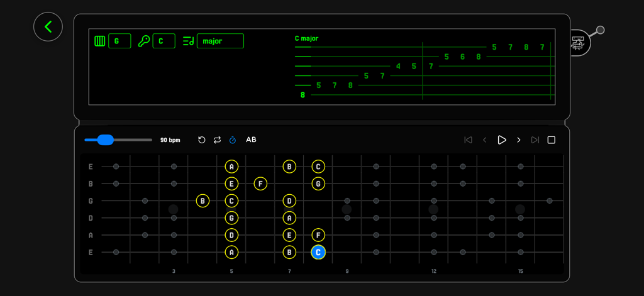Select B note on G string
The height and width of the screenshot is (296, 644).
click(203, 200)
